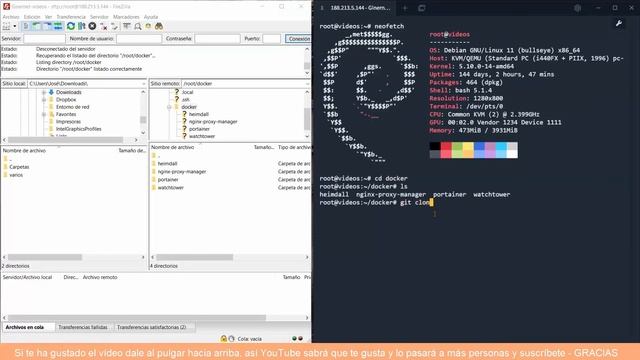Viewport: 640px width, 360px height.
Task: Toggle the remote directory tree view
Action: coord(47,26)
